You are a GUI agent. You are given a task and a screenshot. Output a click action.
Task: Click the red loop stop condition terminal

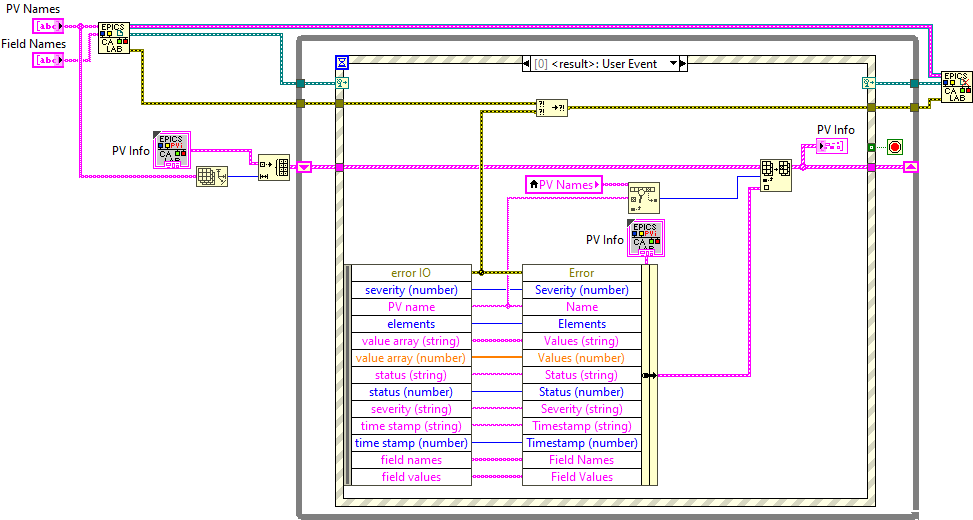tap(894, 147)
